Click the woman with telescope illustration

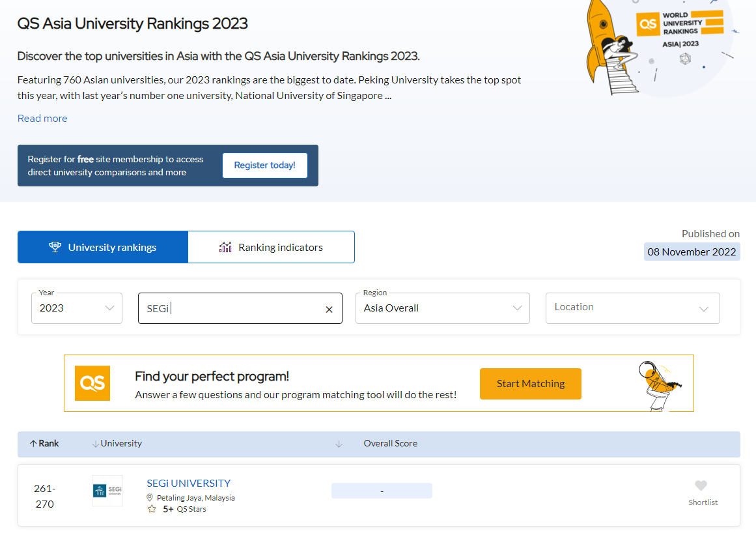tap(660, 386)
